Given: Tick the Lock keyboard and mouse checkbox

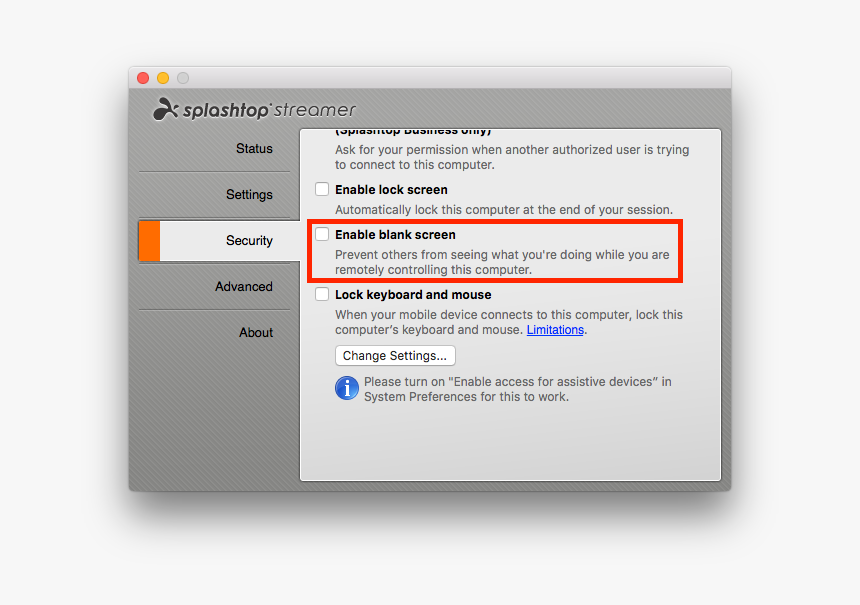Looking at the screenshot, I should click(322, 295).
